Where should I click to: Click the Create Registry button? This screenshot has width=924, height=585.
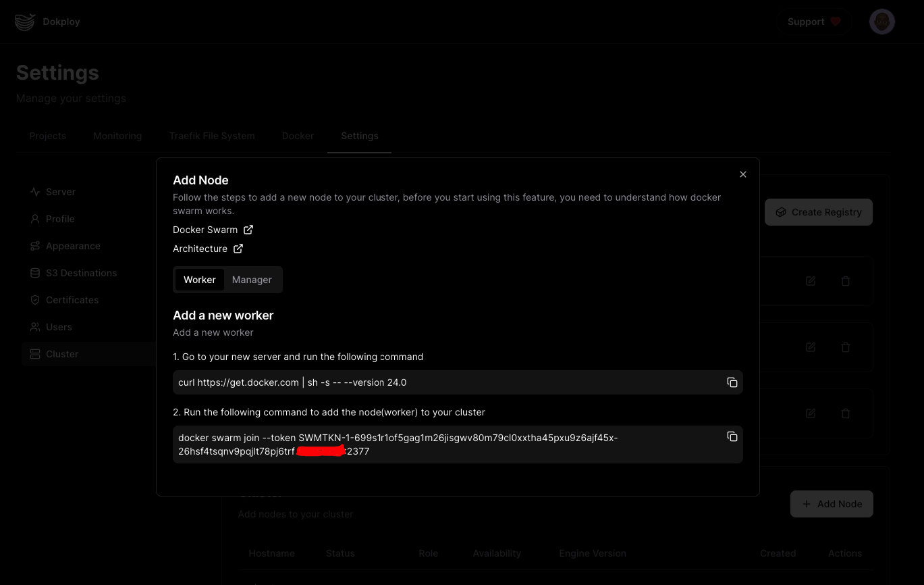tap(818, 212)
